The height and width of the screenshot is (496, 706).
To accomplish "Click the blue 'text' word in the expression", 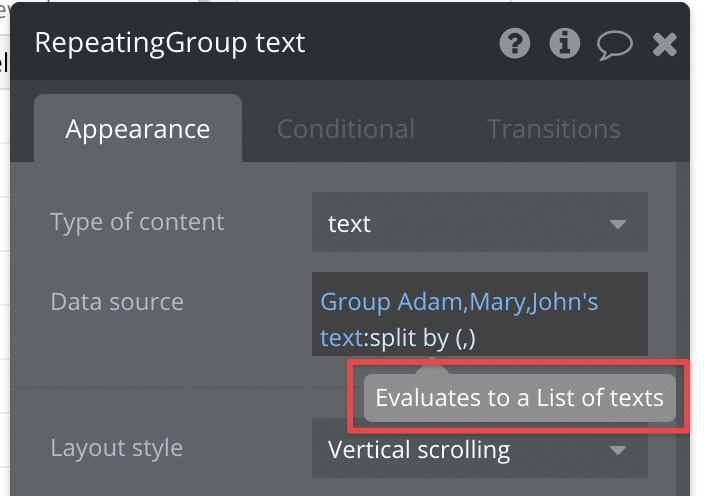I will (341, 338).
